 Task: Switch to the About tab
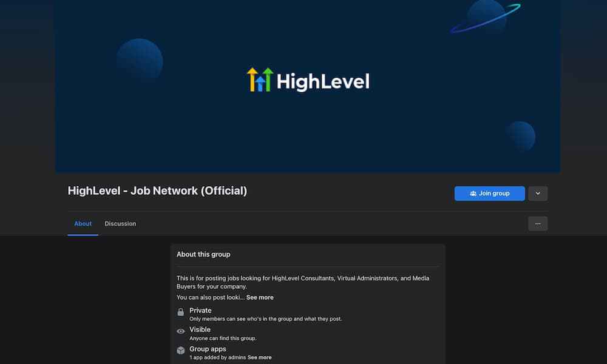pos(83,224)
